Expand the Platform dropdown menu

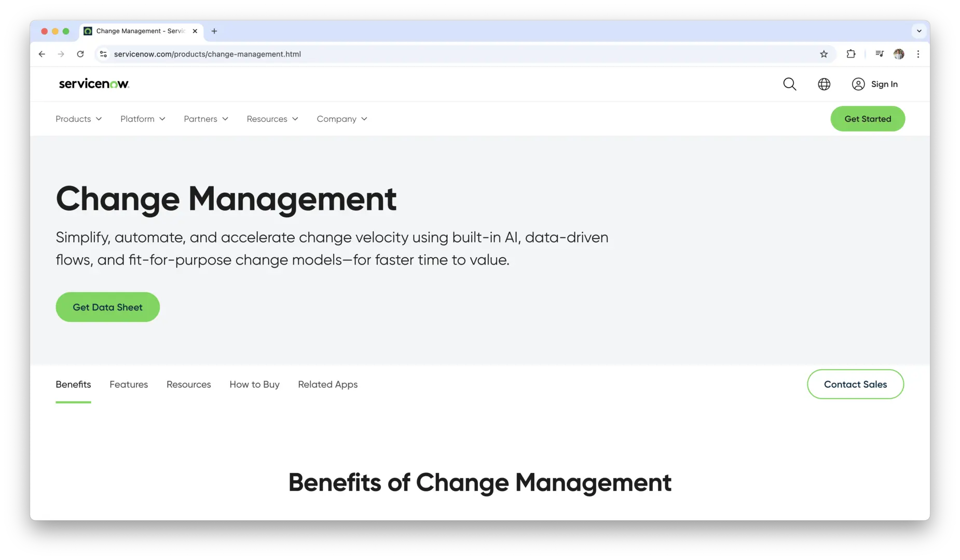143,119
